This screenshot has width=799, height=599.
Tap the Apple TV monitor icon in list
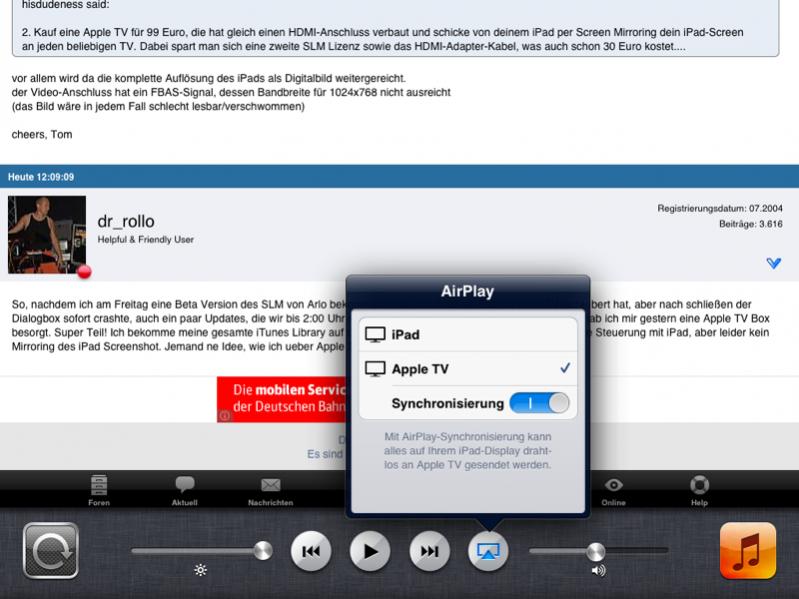click(375, 369)
